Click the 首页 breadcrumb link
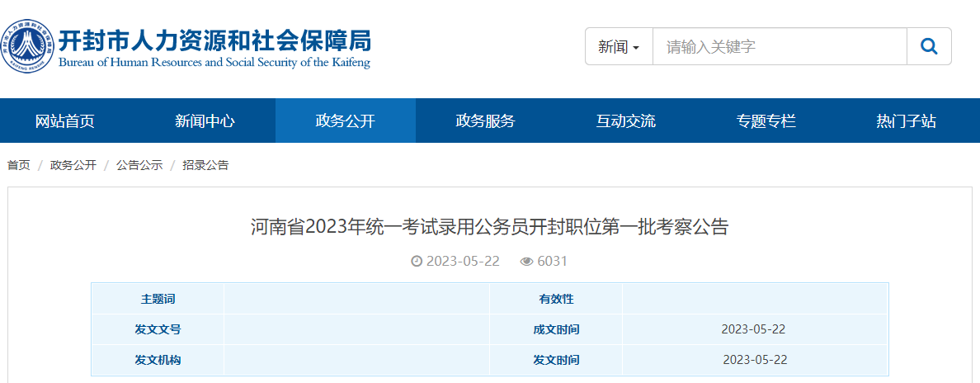 18,165
